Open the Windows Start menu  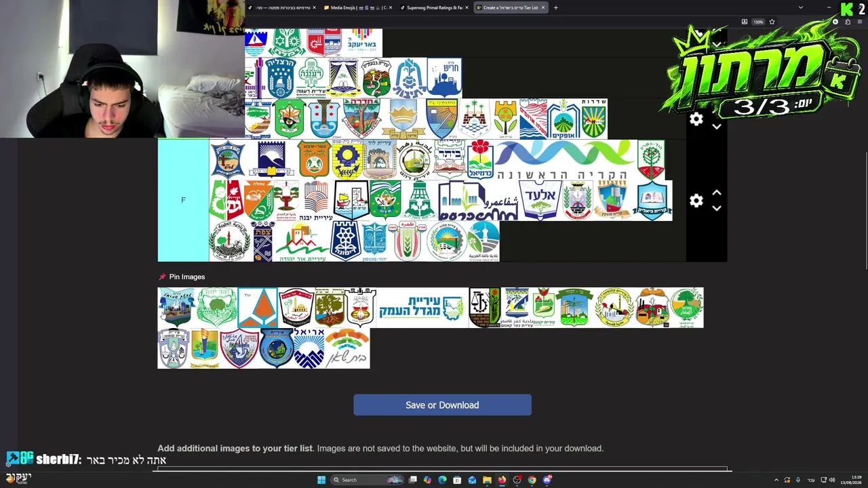point(321,480)
